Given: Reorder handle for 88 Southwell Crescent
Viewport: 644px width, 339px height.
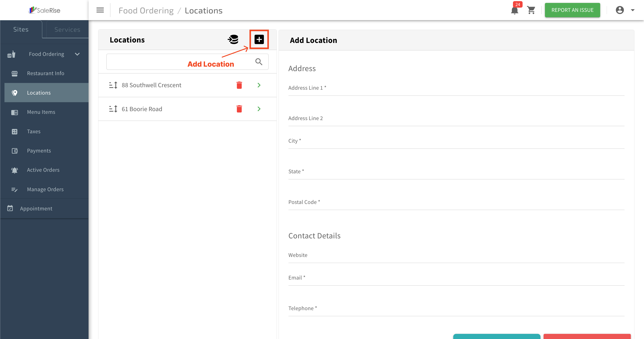Looking at the screenshot, I should [113, 85].
